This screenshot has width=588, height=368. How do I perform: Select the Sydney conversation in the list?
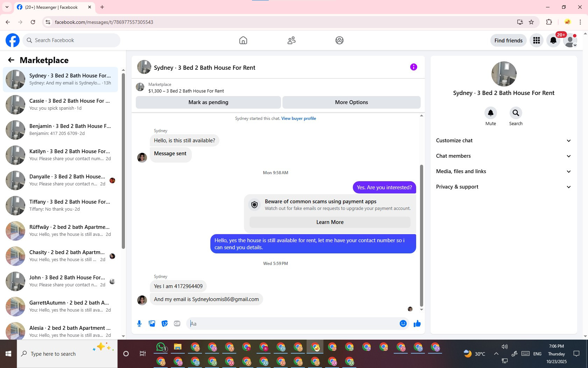(60, 80)
